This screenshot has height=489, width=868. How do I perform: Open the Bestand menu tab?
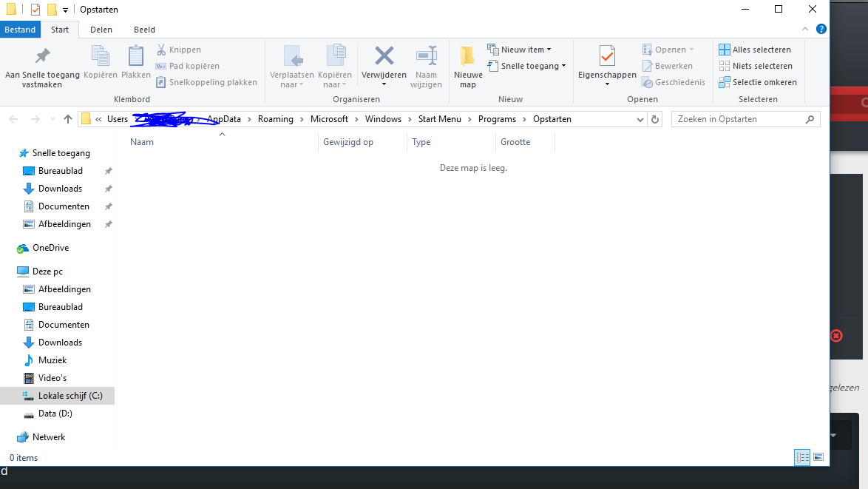tap(20, 30)
